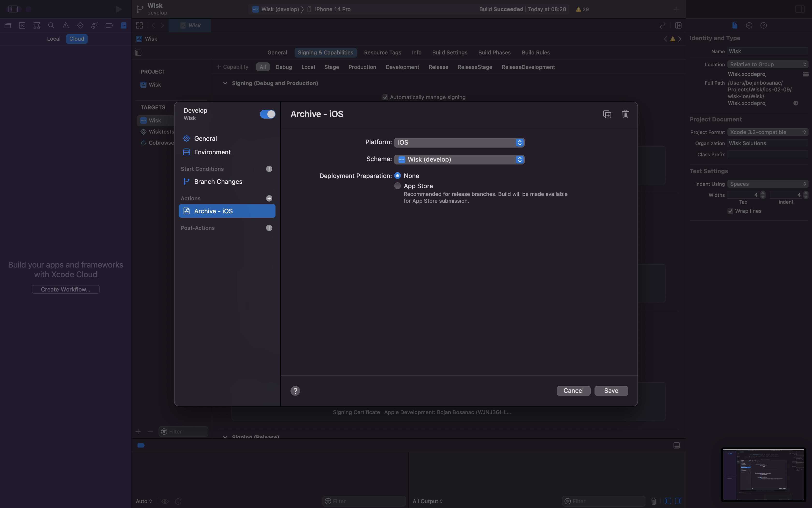Open the Location Relative to Group dropdown
The width and height of the screenshot is (812, 508).
point(768,65)
